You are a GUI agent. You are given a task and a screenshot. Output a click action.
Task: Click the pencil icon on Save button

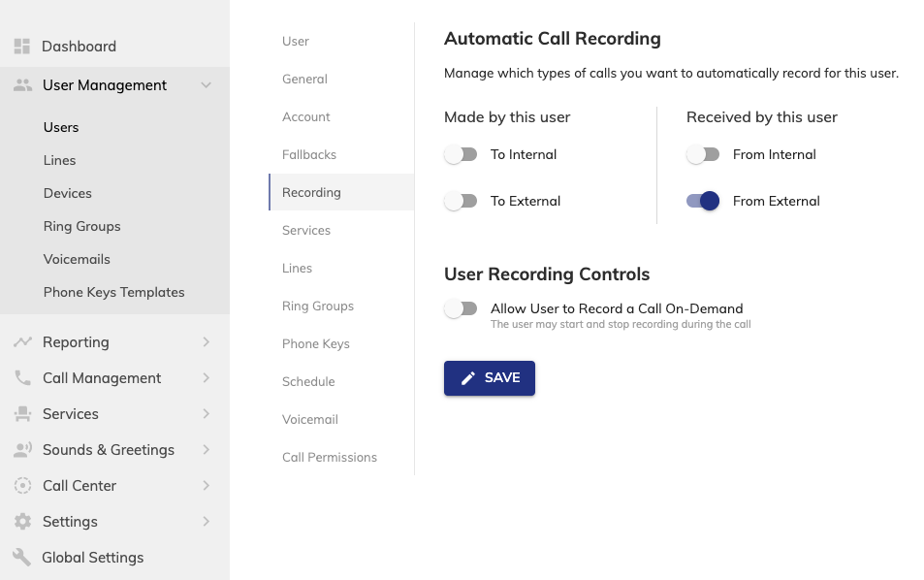point(468,378)
